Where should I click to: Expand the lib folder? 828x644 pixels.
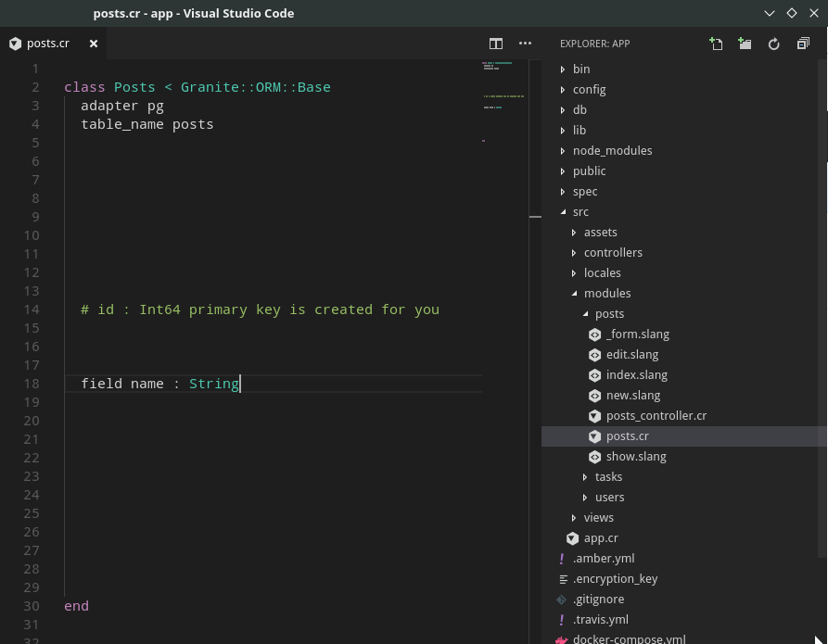coord(563,131)
